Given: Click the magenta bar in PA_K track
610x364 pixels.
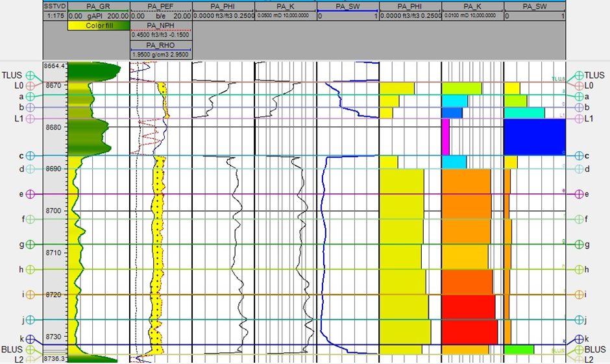Looking at the screenshot, I should (x=445, y=137).
